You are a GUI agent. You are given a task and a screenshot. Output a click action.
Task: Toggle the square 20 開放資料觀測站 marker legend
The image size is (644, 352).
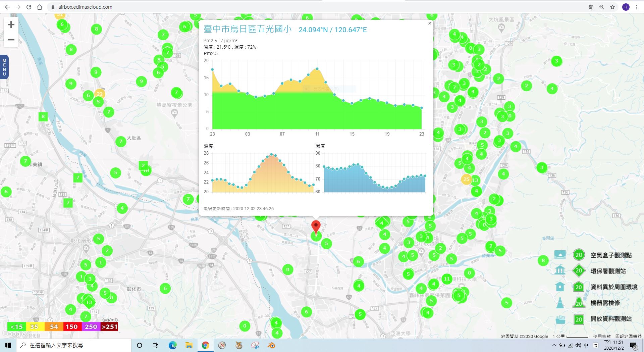pos(579,319)
